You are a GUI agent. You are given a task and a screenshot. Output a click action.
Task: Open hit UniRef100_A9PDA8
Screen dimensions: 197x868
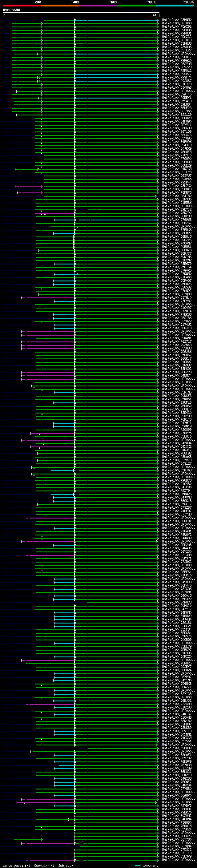pos(177,30)
